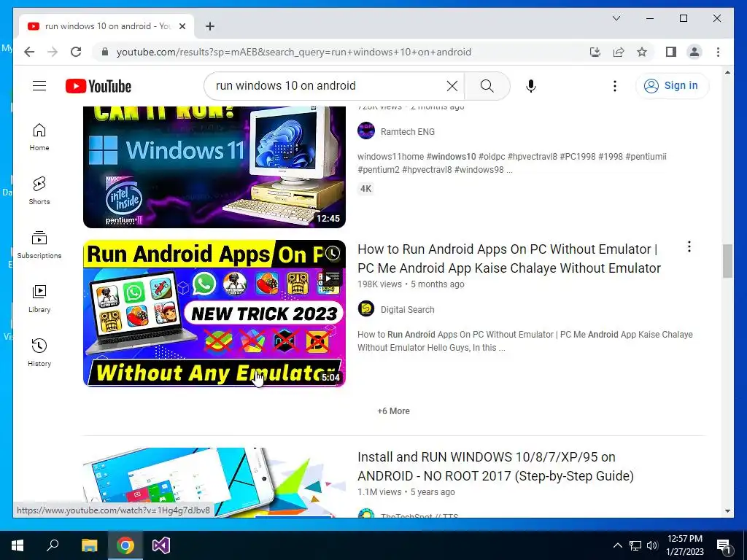This screenshot has width=747, height=560.
Task: Open action menu for Android Apps video
Action: [689, 246]
